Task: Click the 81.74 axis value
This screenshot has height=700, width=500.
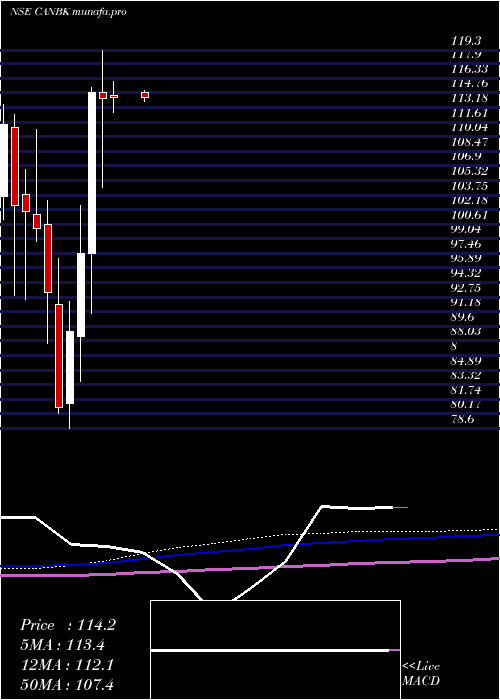Action: pos(467,390)
